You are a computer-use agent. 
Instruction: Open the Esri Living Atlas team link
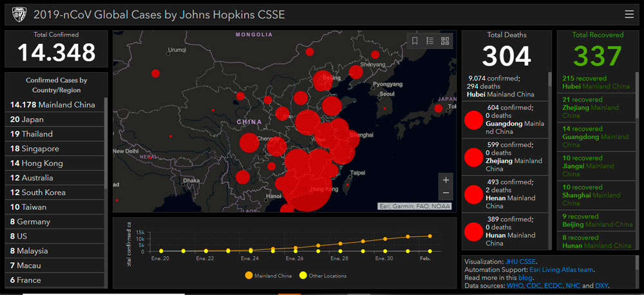click(x=561, y=269)
